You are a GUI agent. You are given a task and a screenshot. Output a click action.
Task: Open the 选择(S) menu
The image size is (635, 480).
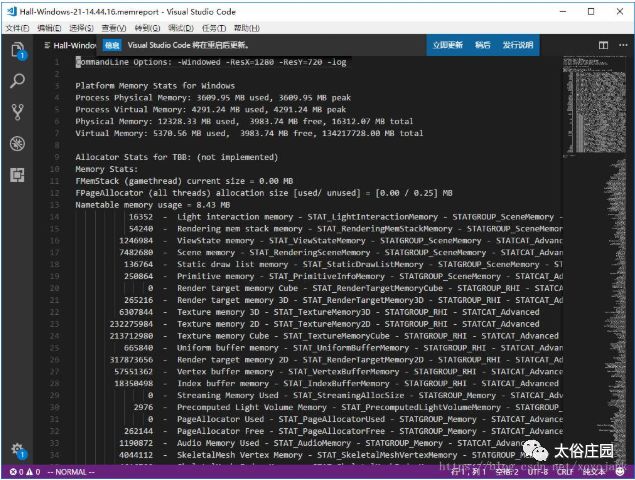click(x=81, y=28)
